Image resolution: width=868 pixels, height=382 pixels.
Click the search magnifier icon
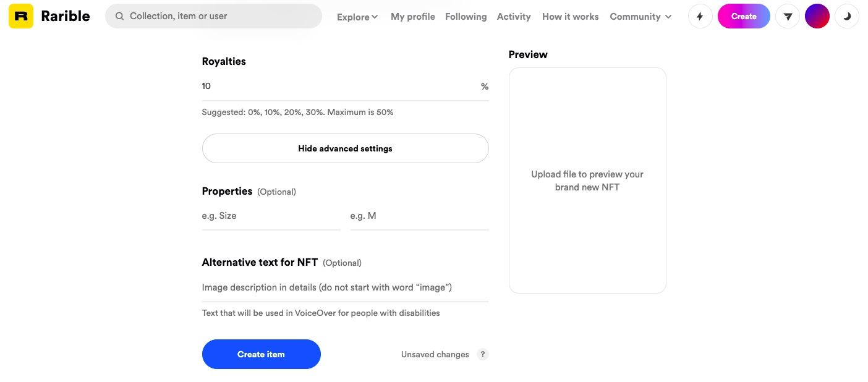click(120, 16)
